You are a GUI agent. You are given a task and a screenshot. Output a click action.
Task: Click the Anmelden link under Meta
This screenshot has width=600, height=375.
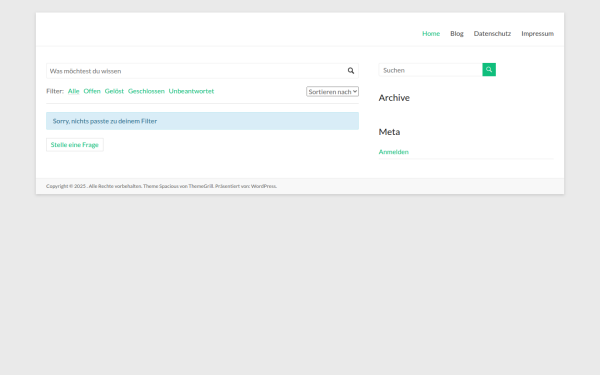click(x=393, y=152)
